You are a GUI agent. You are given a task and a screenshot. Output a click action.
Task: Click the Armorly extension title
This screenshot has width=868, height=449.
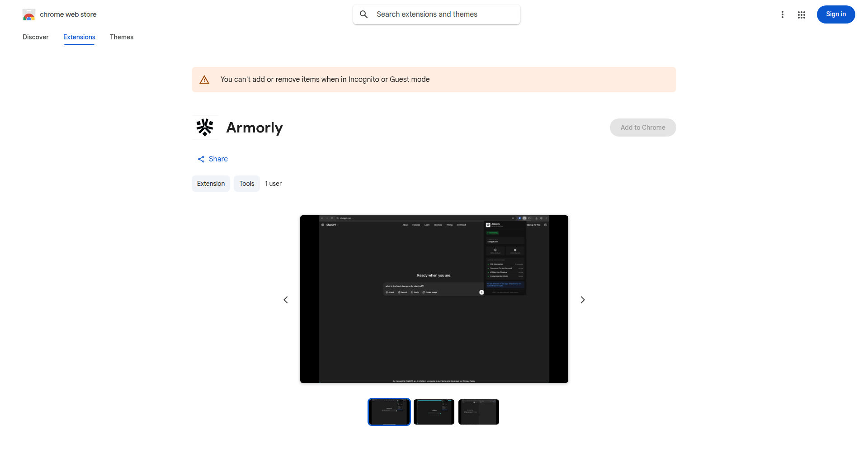(255, 128)
